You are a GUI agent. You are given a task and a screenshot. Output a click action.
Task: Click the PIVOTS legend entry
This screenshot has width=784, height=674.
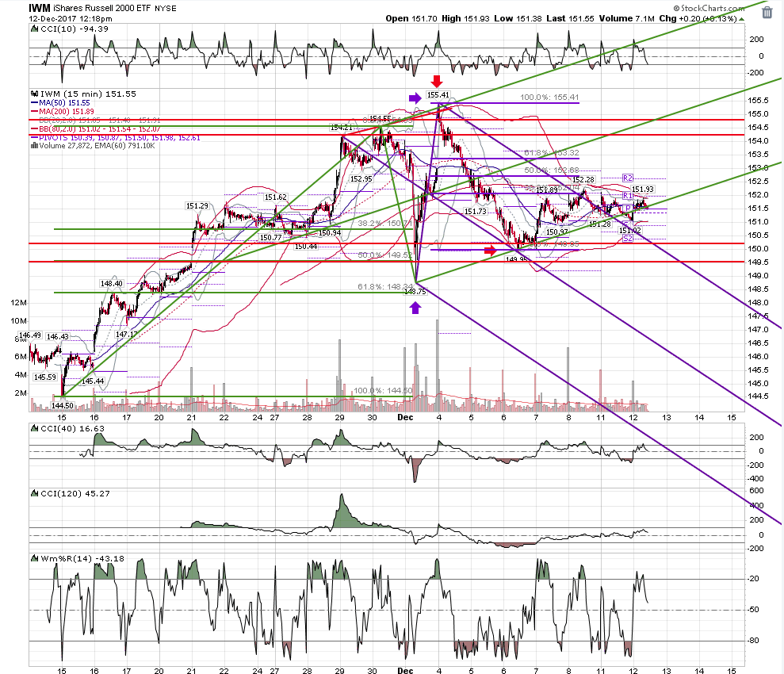(x=116, y=137)
